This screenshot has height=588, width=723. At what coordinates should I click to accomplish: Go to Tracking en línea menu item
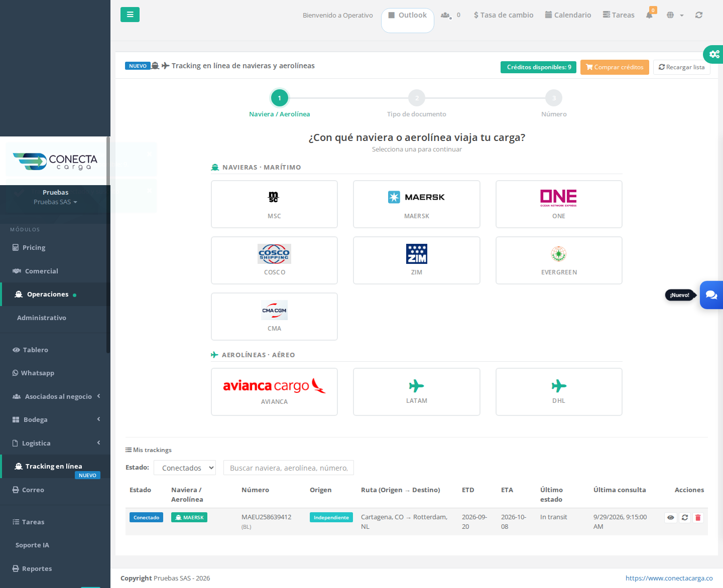(55, 467)
